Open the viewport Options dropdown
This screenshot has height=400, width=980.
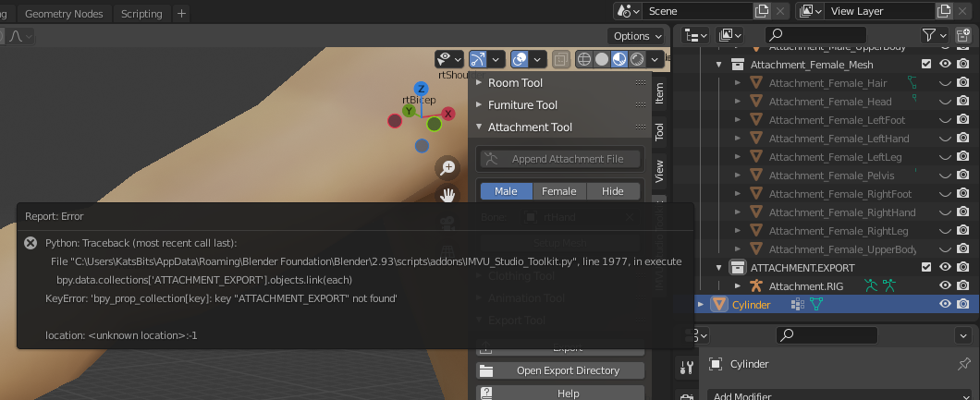(x=637, y=36)
